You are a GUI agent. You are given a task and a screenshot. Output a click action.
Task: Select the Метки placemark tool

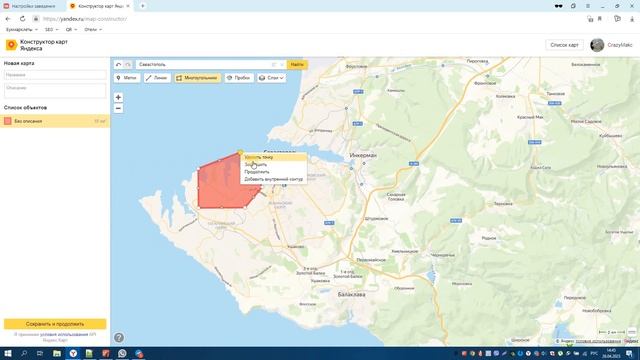click(127, 78)
